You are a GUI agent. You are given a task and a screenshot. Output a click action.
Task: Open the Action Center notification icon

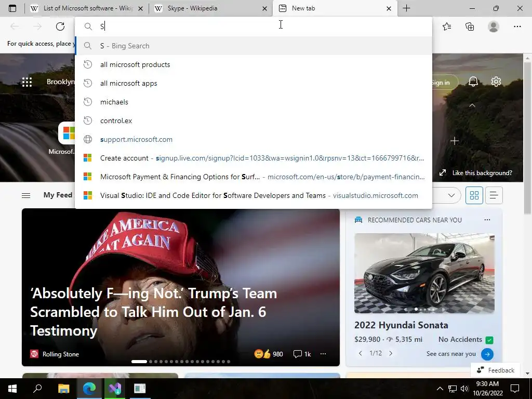pyautogui.click(x=515, y=389)
